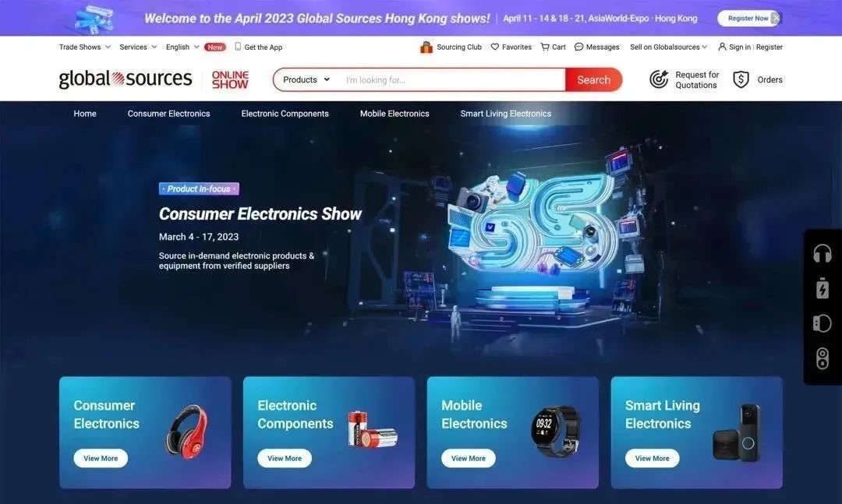Click the power bank battery icon
The height and width of the screenshot is (504, 842).
click(x=823, y=287)
